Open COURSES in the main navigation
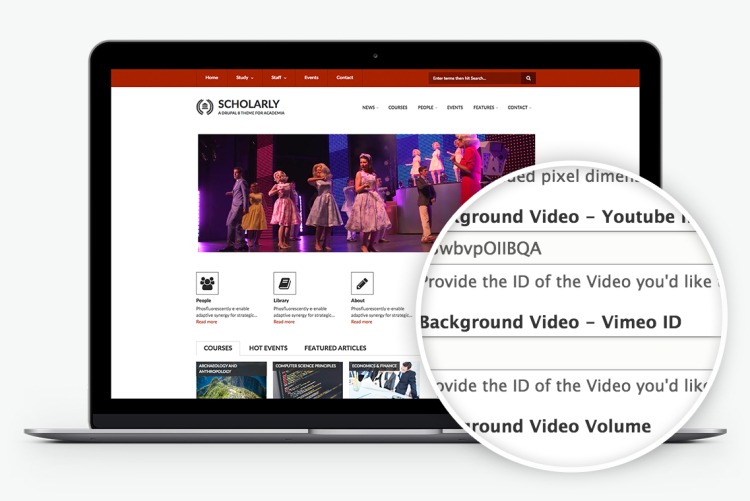The height and width of the screenshot is (501, 750). point(397,108)
